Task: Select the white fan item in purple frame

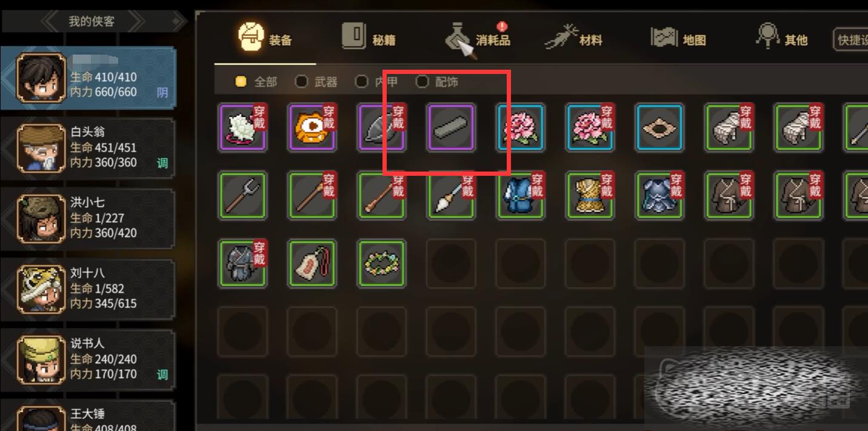Action: (x=242, y=127)
